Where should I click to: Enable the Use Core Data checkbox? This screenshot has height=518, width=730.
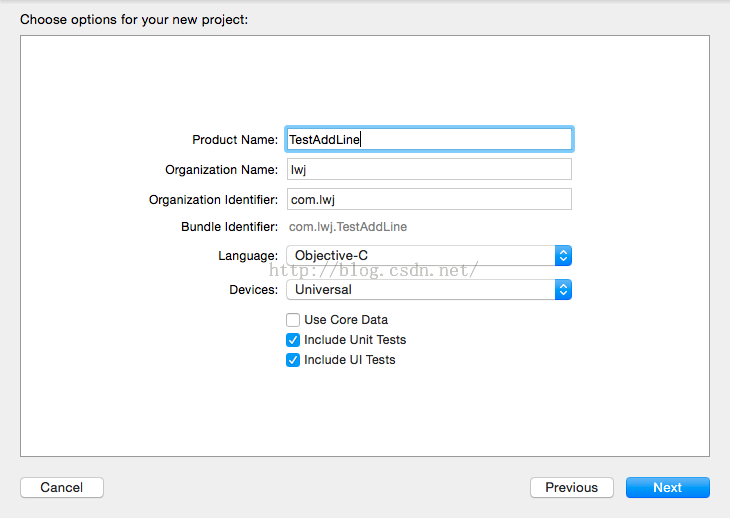(x=293, y=320)
